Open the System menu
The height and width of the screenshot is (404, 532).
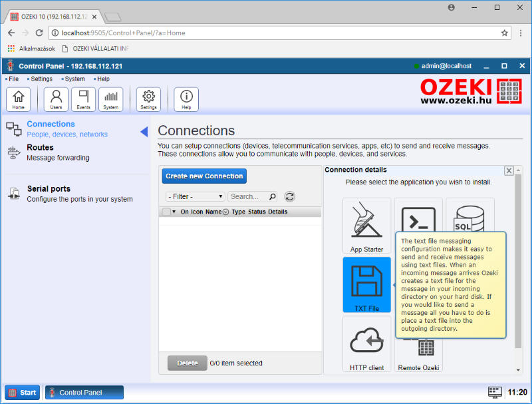tap(73, 79)
